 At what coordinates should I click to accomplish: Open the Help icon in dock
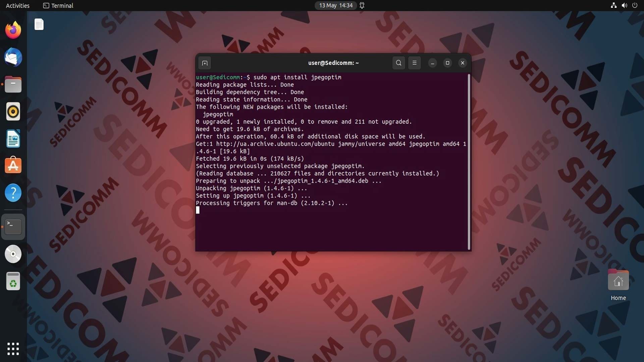(x=13, y=193)
